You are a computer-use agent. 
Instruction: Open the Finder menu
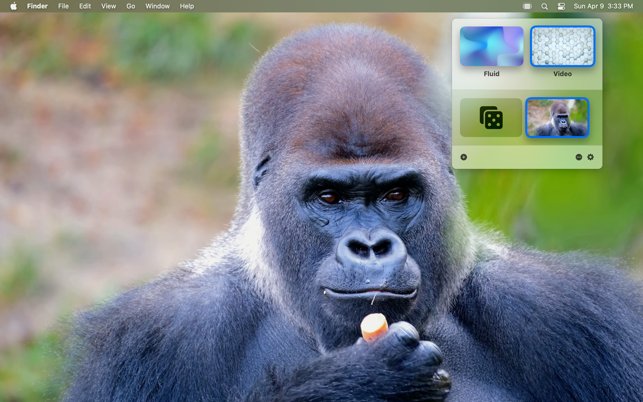point(37,6)
